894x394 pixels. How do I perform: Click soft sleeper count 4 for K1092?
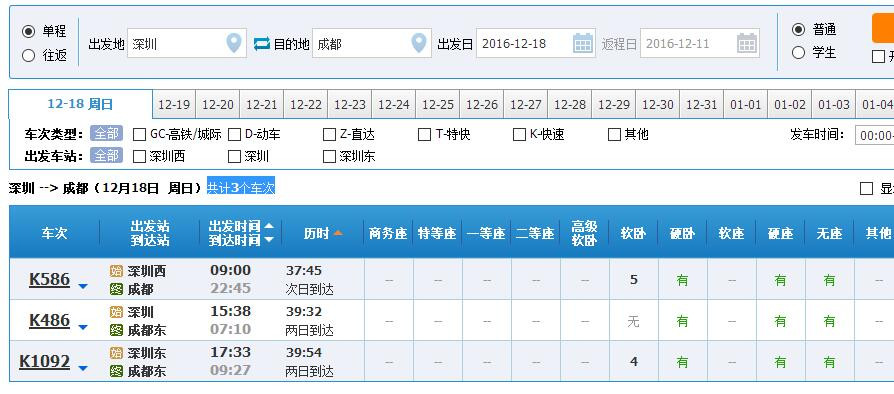633,362
